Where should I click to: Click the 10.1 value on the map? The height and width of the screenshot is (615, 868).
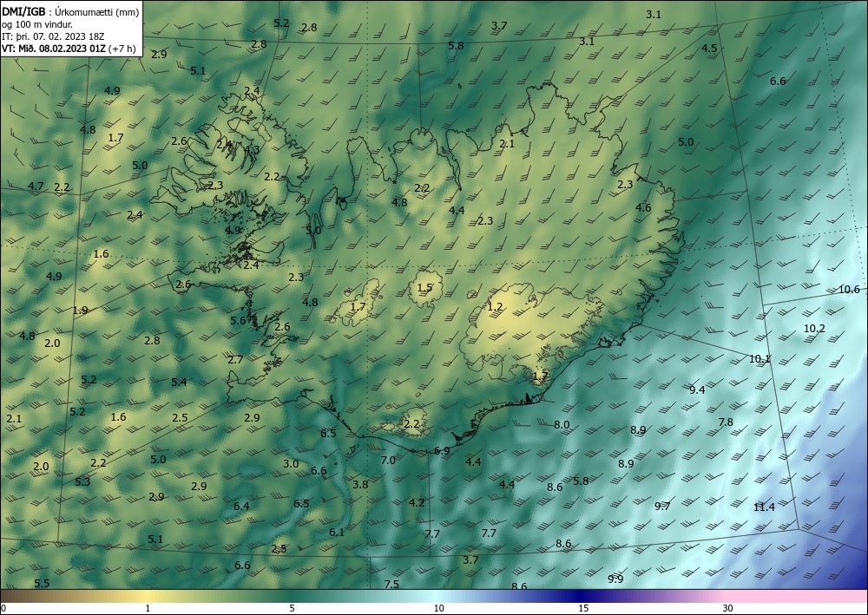point(759,358)
